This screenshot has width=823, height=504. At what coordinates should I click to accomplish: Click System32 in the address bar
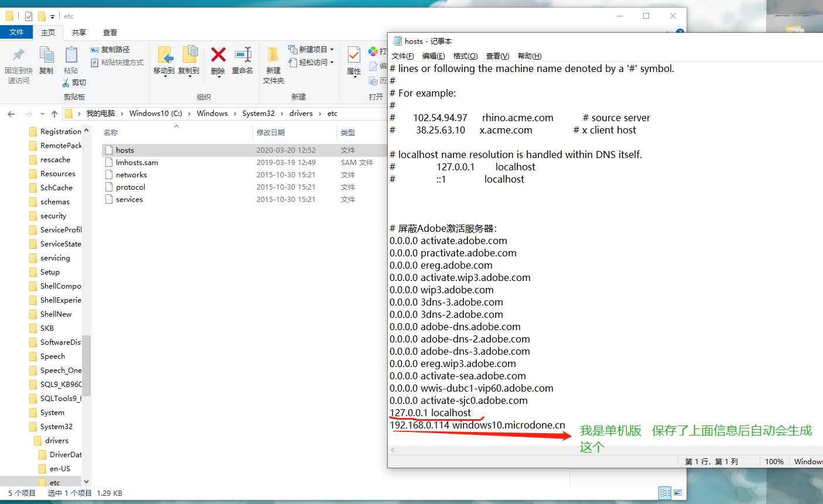[258, 114]
